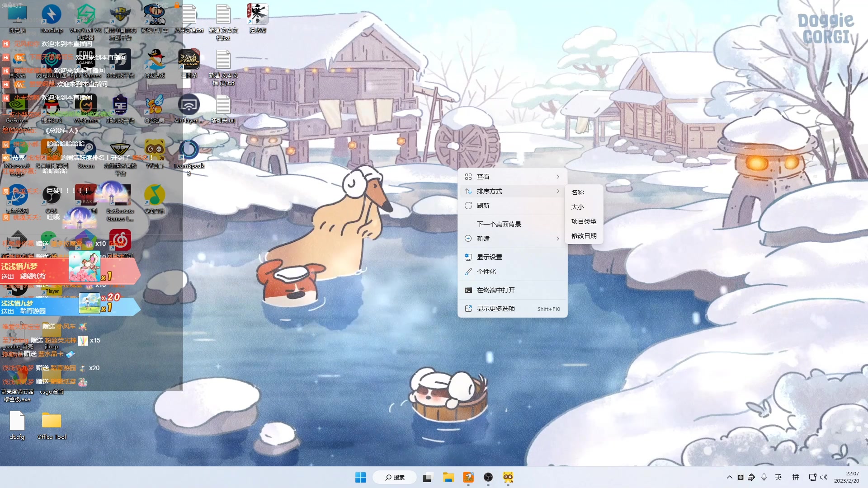Image resolution: width=868 pixels, height=488 pixels.
Task: Open the Office Tool folder
Action: pyautogui.click(x=52, y=425)
